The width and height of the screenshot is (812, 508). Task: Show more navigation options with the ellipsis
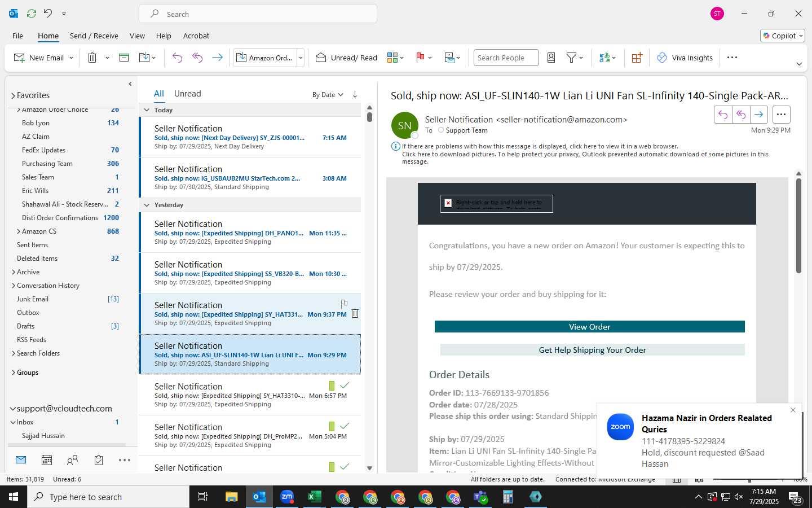(125, 460)
